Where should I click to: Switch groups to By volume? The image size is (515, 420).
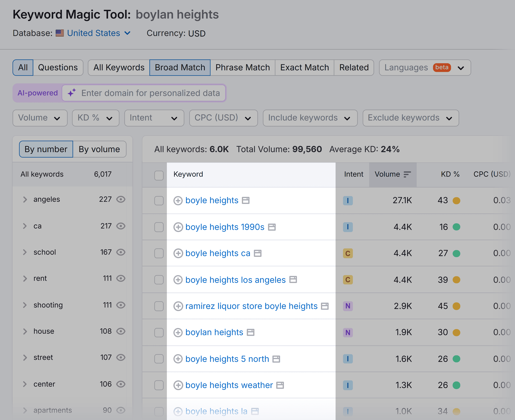99,149
